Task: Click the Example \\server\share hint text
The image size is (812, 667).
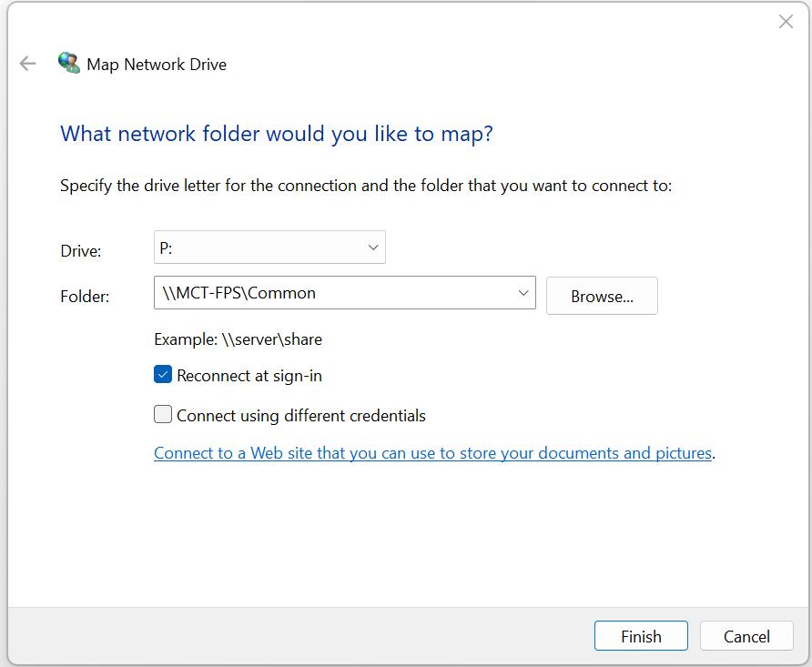Action: coord(239,339)
